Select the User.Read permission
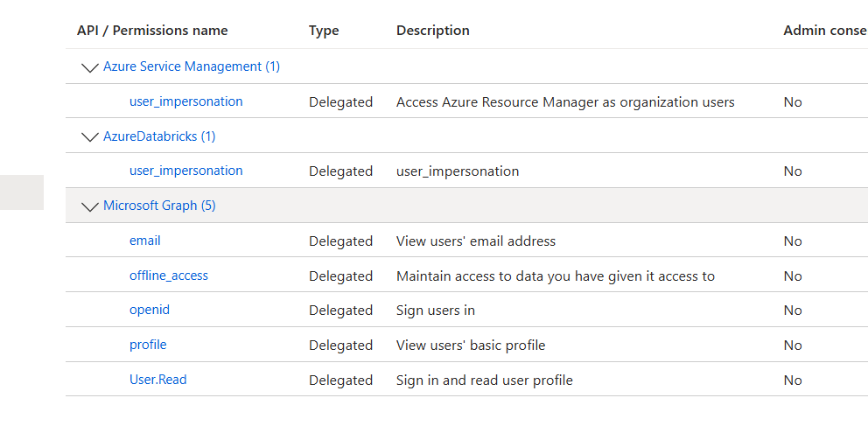The width and height of the screenshot is (868, 426). tap(158, 380)
